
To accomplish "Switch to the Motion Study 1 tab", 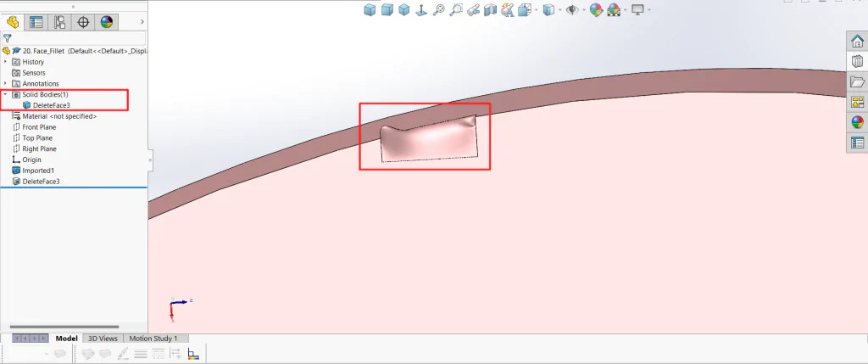I will coord(153,339).
